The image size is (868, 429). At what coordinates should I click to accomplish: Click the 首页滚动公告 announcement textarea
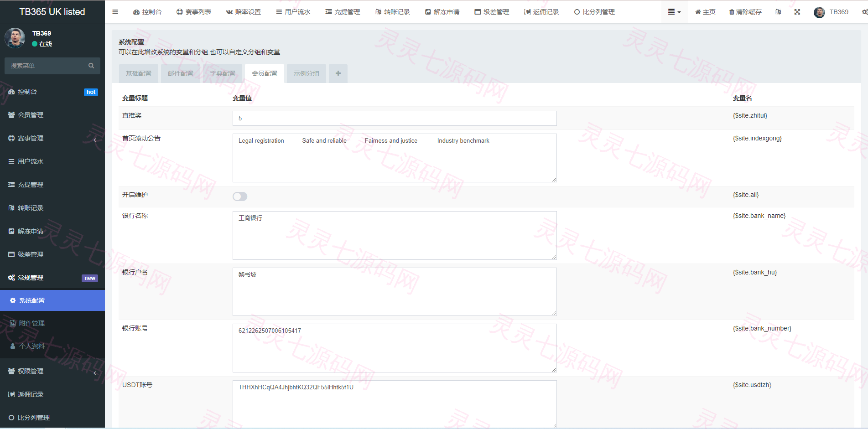click(395, 158)
